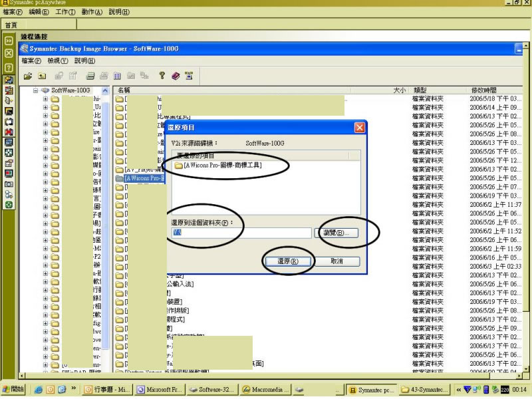This screenshot has height=399, width=532.
Task: Open Image Browser 說明(H) menu
Action: [x=85, y=61]
